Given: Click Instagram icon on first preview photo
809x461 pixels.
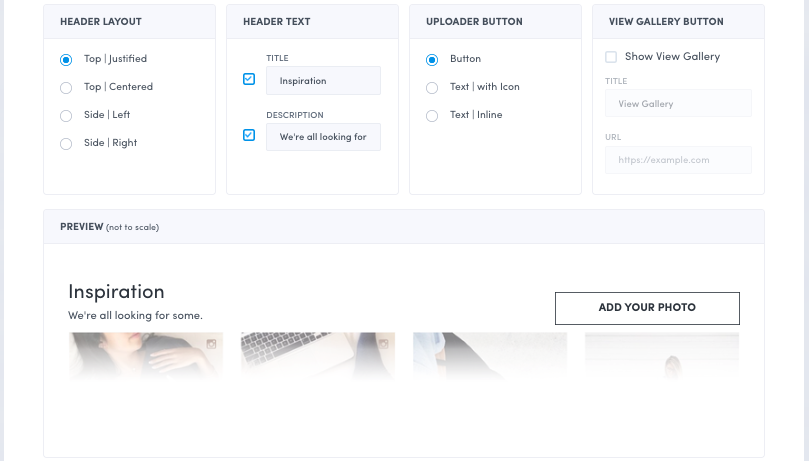Looking at the screenshot, I should tap(212, 344).
